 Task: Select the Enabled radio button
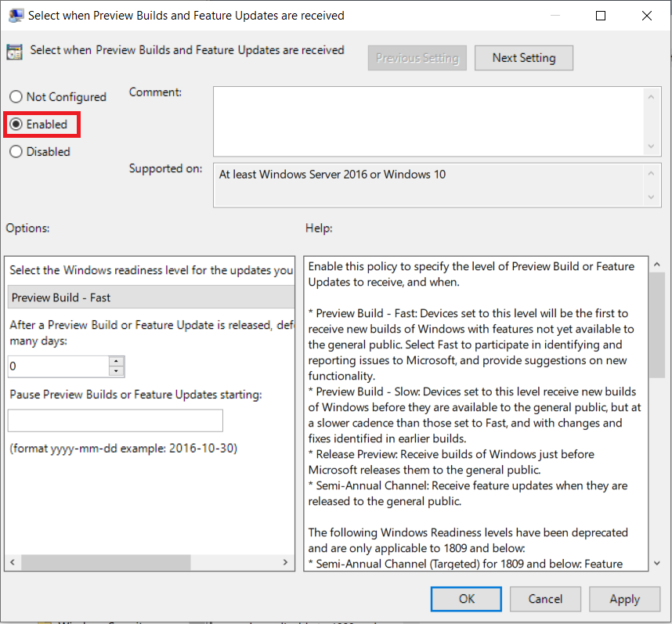(x=16, y=124)
